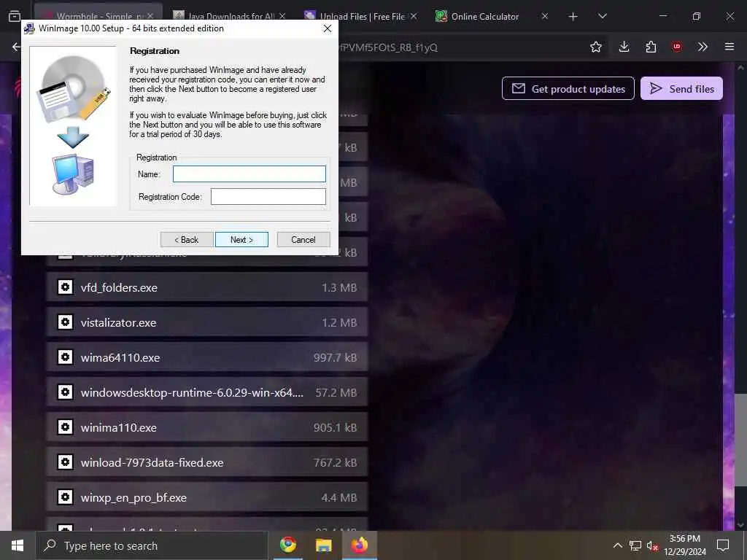Click the page vertical scrollbar thumb
747x560 pixels.
[x=740, y=440]
